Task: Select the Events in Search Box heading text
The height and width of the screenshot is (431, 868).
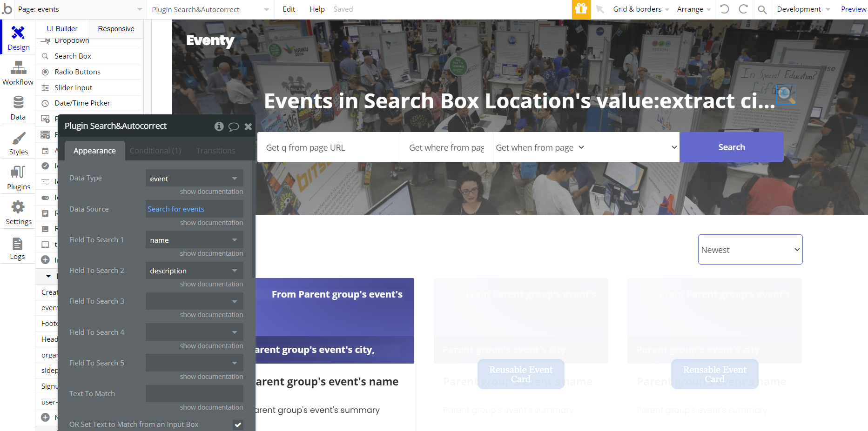Action: pyautogui.click(x=519, y=101)
